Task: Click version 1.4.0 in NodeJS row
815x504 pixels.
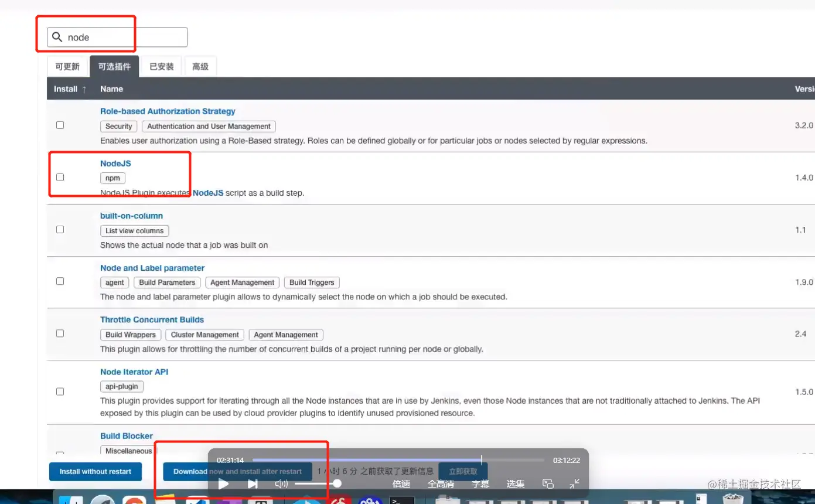Action: 804,178
